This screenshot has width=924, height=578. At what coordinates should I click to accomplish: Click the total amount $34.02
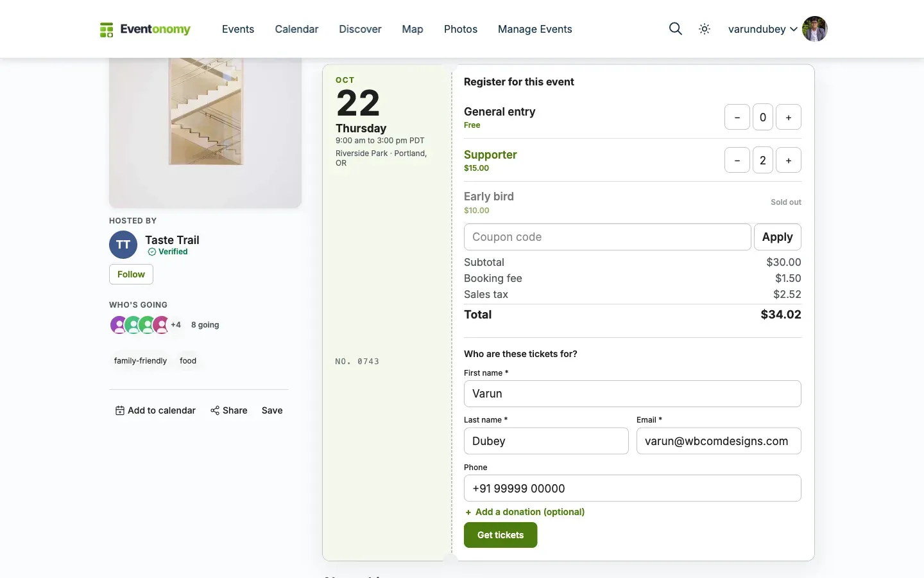tap(781, 315)
